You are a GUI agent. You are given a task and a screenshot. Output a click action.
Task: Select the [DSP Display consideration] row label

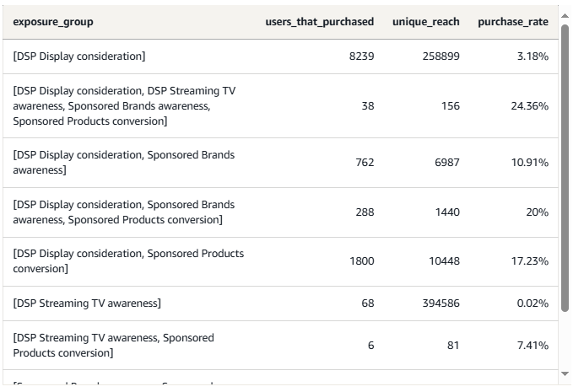pyautogui.click(x=79, y=56)
